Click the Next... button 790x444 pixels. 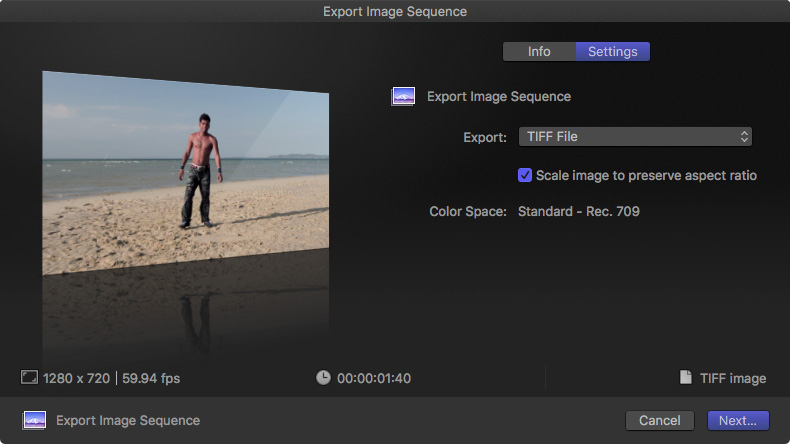pyautogui.click(x=738, y=420)
